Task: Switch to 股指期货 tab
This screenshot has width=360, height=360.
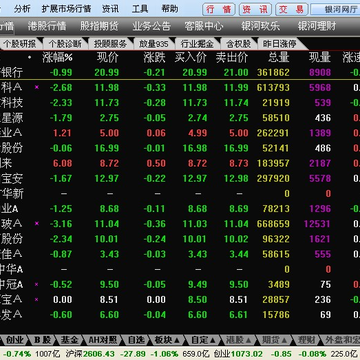Action: [x=99, y=26]
